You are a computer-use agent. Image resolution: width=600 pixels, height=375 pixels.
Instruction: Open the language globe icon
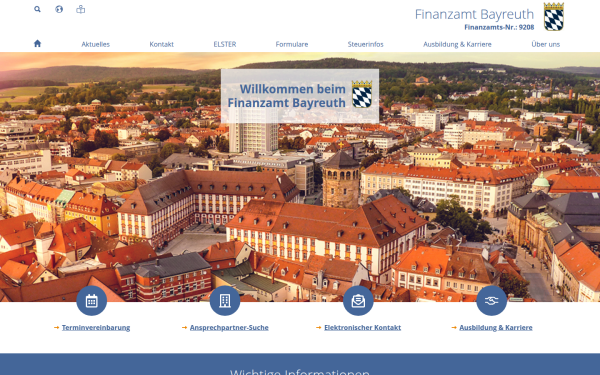click(59, 9)
